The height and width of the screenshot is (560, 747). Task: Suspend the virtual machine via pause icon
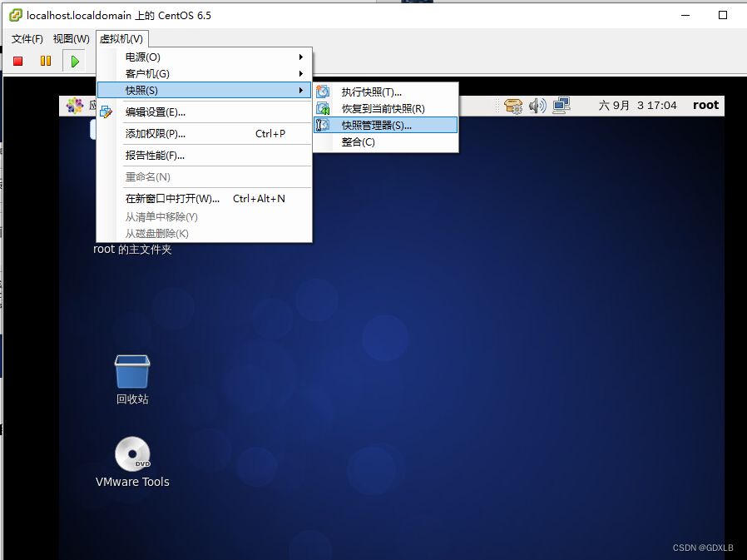click(45, 60)
